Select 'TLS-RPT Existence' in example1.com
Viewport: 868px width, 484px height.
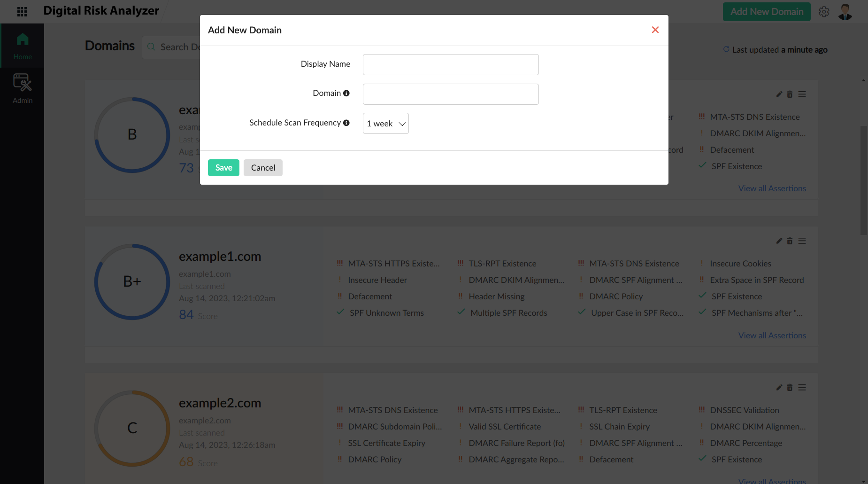(502, 264)
